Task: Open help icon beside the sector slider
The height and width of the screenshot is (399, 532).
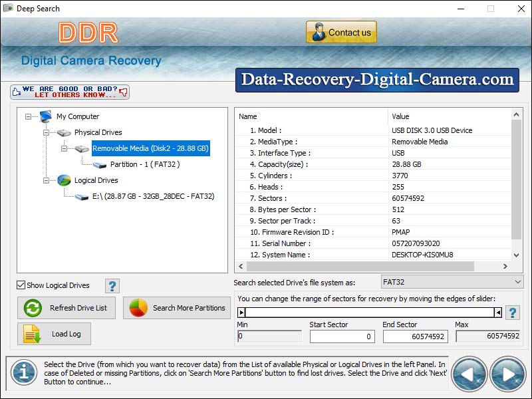Action: pos(513,313)
